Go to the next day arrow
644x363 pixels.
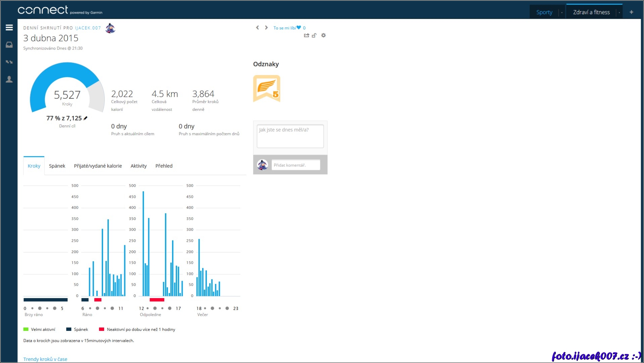[266, 27]
